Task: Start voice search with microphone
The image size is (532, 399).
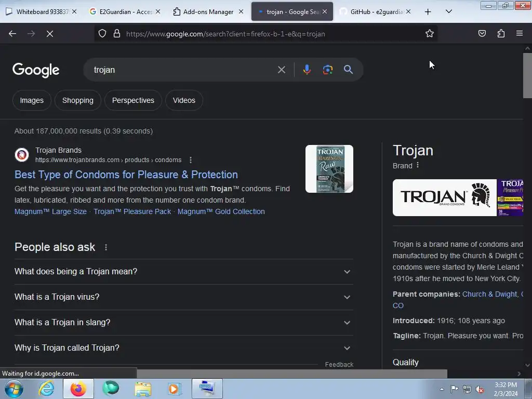Action: tap(307, 70)
